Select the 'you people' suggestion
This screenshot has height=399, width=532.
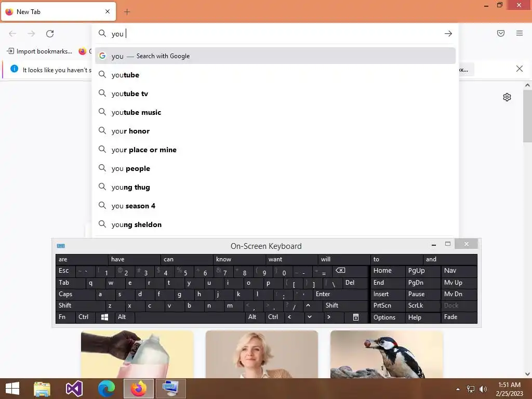(275, 168)
